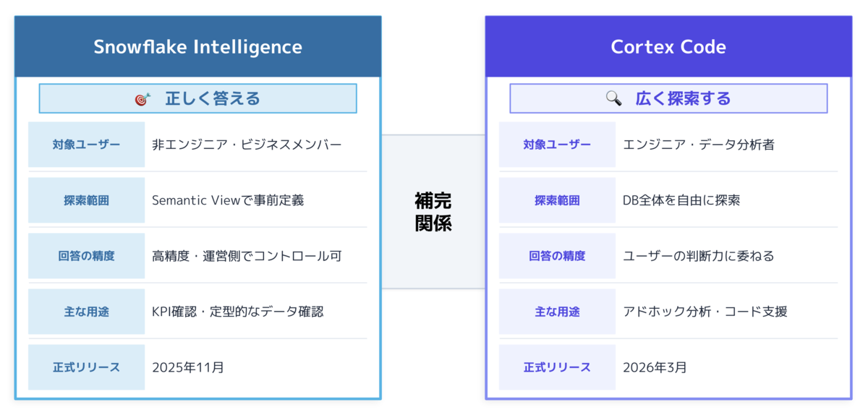
Task: Click the 広く探索する banner
Action: point(668,98)
